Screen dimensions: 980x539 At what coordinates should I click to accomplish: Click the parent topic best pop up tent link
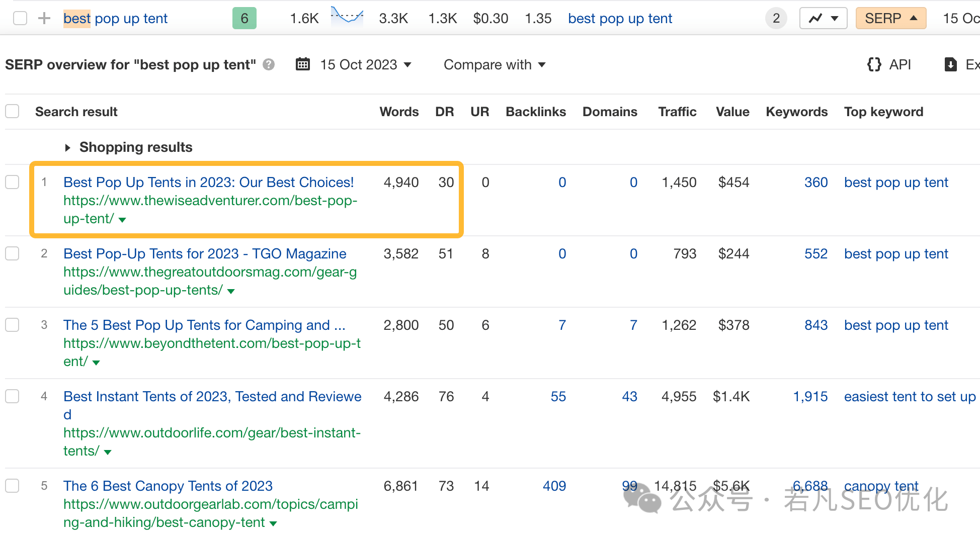(620, 19)
